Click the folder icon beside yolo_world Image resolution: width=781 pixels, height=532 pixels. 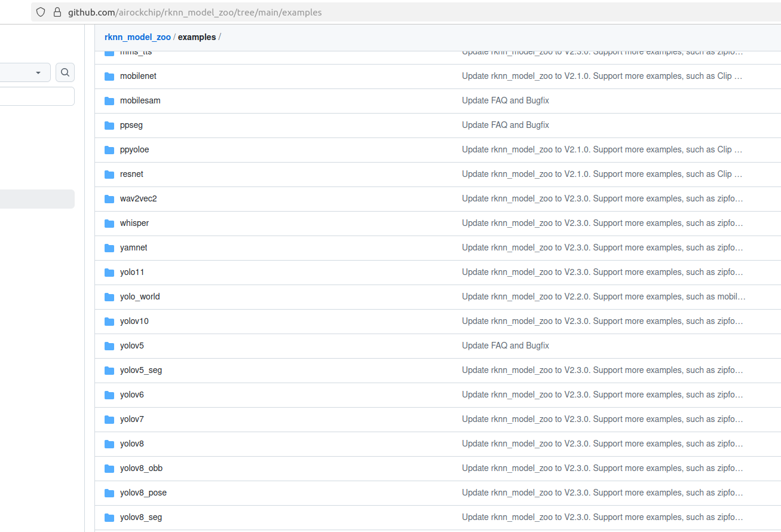[x=109, y=297]
